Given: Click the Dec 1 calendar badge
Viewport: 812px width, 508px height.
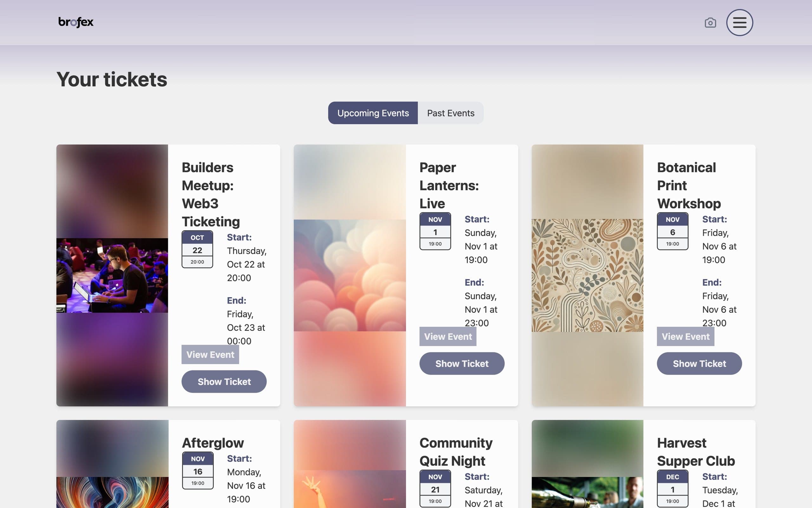Looking at the screenshot, I should coord(672,489).
